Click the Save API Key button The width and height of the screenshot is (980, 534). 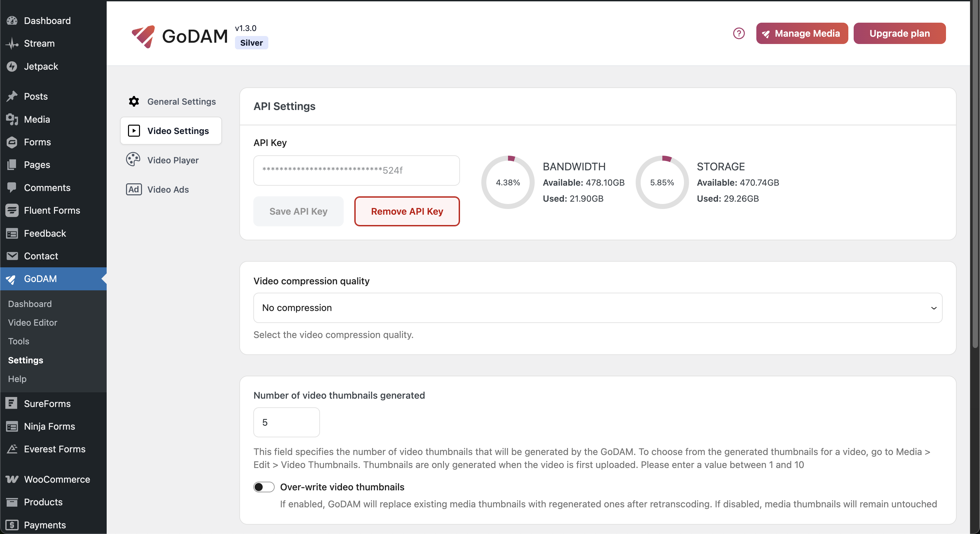click(x=298, y=211)
